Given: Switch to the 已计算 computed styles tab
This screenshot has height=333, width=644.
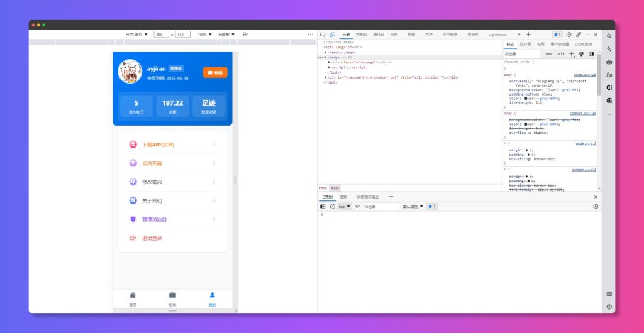Looking at the screenshot, I should pos(525,45).
